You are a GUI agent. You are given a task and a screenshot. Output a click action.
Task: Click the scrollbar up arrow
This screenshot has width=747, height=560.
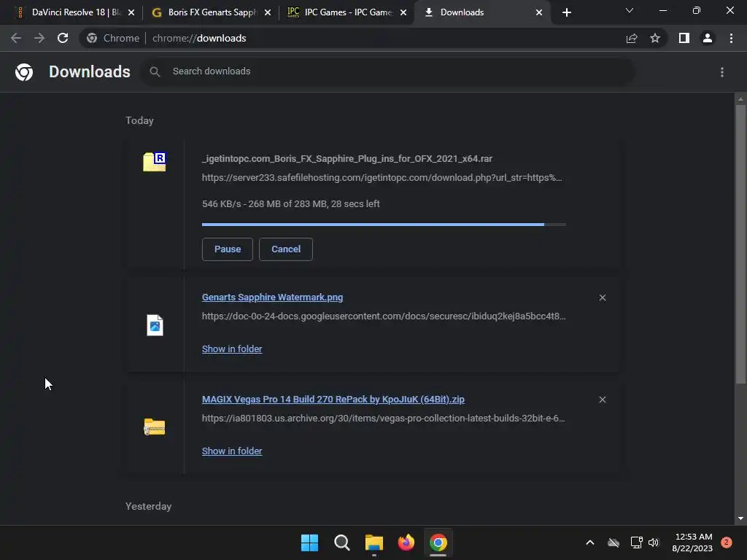click(x=740, y=99)
